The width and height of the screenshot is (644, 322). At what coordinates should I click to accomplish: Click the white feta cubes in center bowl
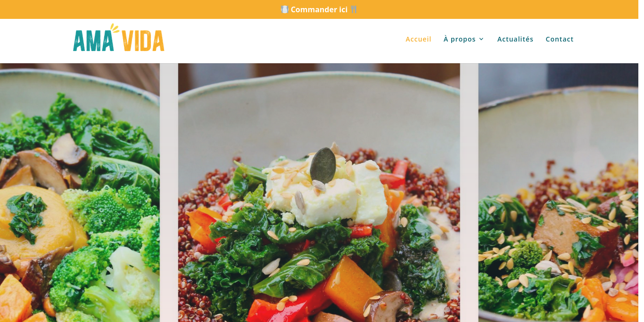coord(325,194)
